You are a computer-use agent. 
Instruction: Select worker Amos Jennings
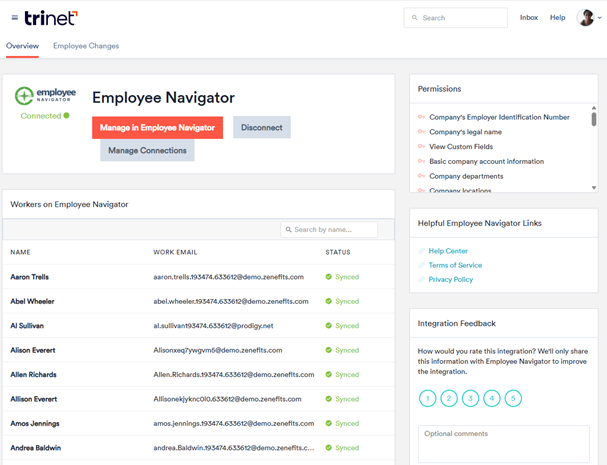click(x=35, y=423)
